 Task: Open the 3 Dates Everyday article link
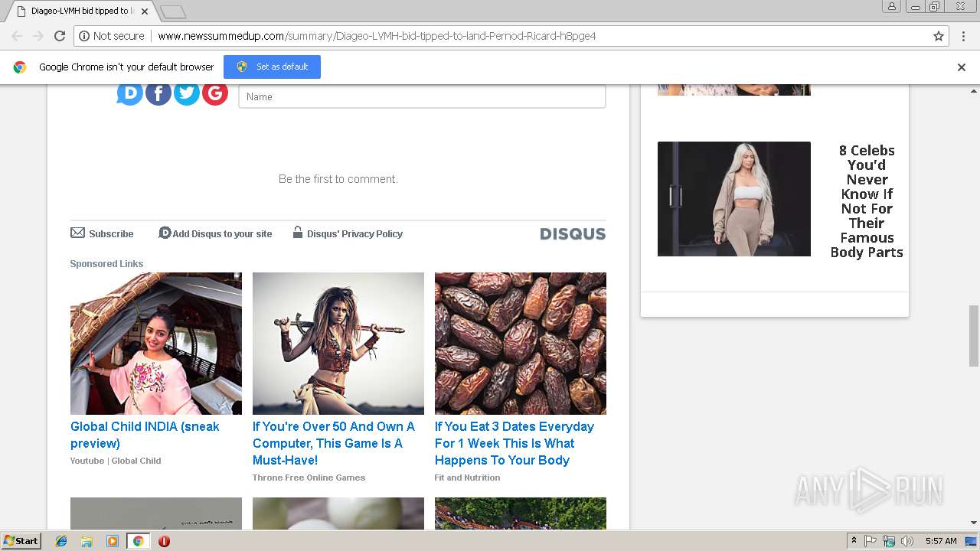(x=514, y=443)
